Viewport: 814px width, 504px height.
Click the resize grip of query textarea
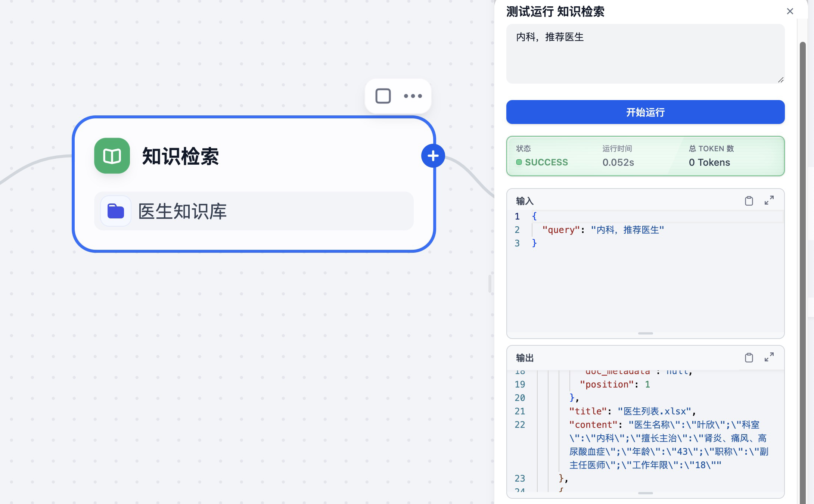click(780, 80)
